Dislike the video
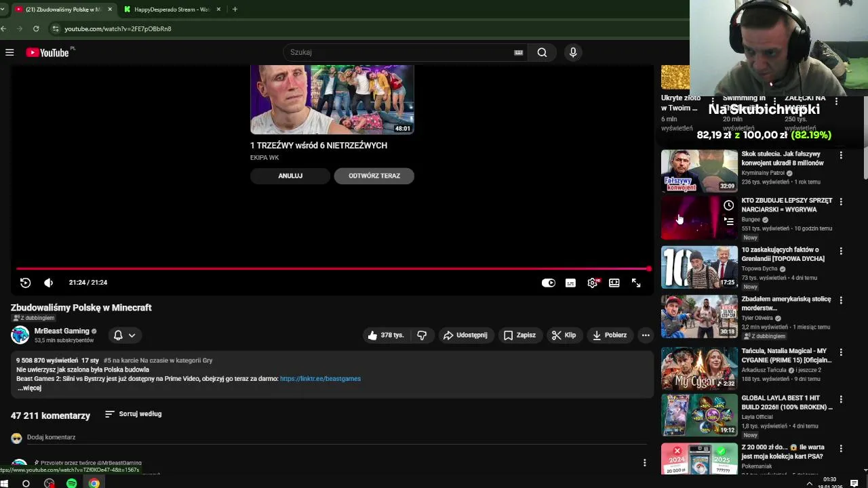The width and height of the screenshot is (868, 488). pos(422,335)
